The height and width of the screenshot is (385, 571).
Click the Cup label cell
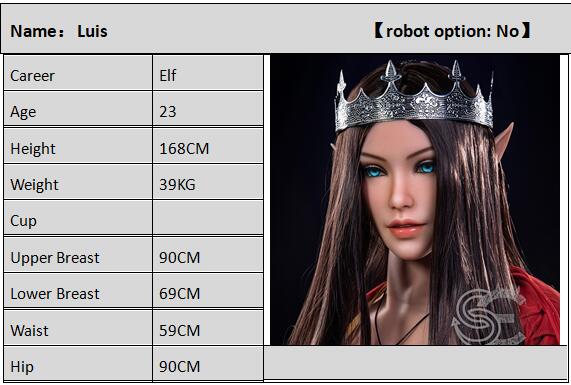pos(78,218)
